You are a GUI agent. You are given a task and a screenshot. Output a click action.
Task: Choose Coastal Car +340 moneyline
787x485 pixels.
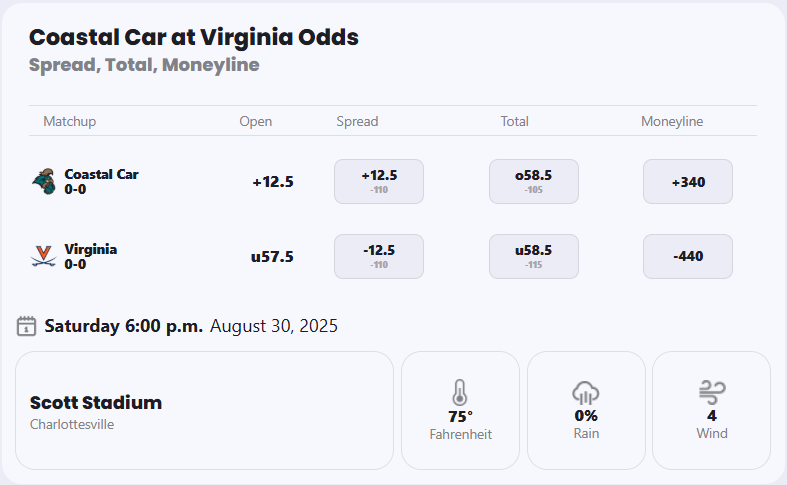pos(687,182)
